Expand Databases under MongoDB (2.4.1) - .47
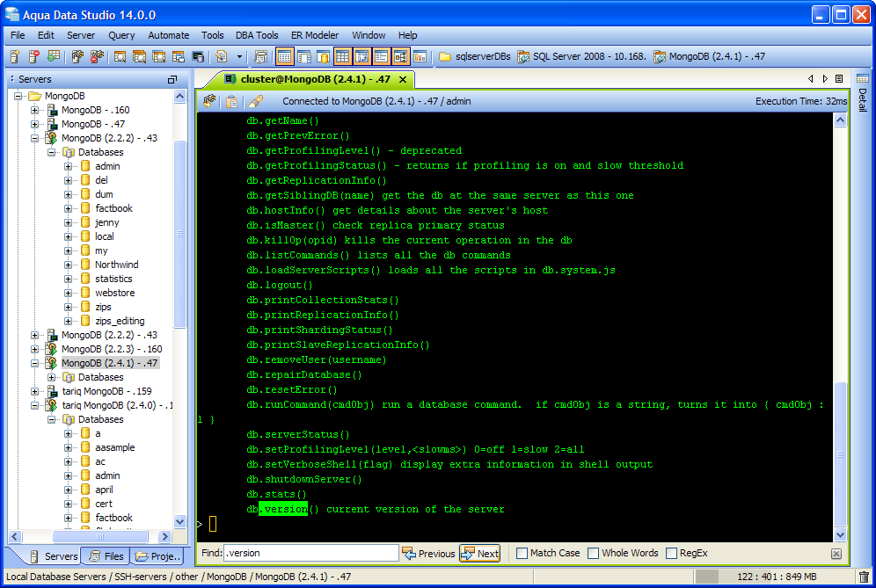This screenshot has width=876, height=588. (x=51, y=377)
